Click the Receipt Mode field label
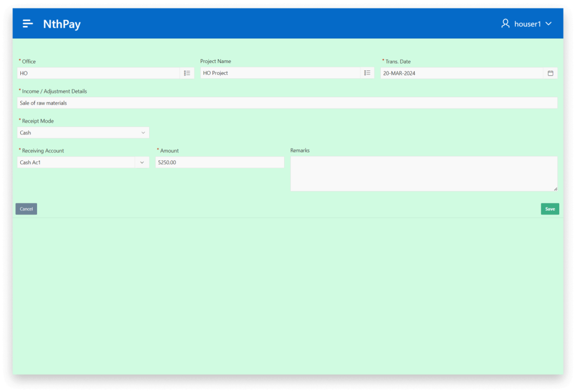This screenshot has width=576, height=392. 38,121
